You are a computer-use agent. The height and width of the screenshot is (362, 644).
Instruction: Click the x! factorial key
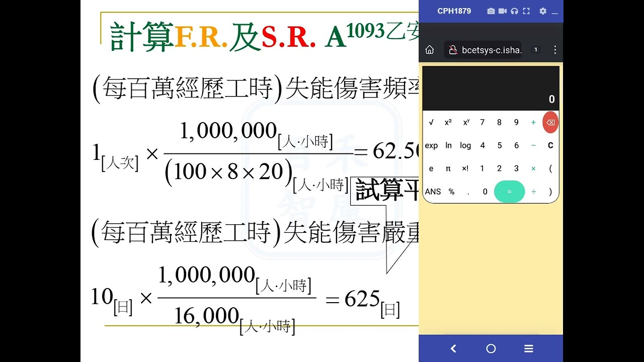465,169
